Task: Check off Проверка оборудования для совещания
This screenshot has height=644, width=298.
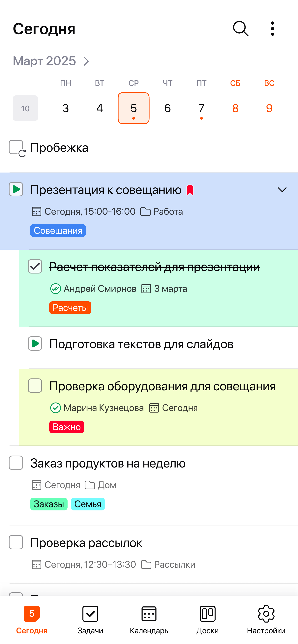Action: tap(35, 386)
